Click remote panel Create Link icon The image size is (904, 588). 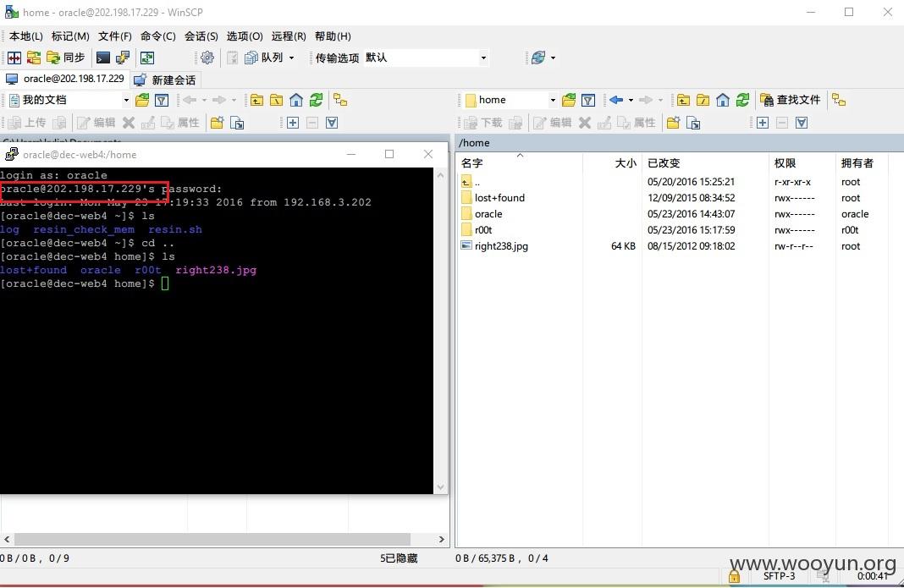693,123
